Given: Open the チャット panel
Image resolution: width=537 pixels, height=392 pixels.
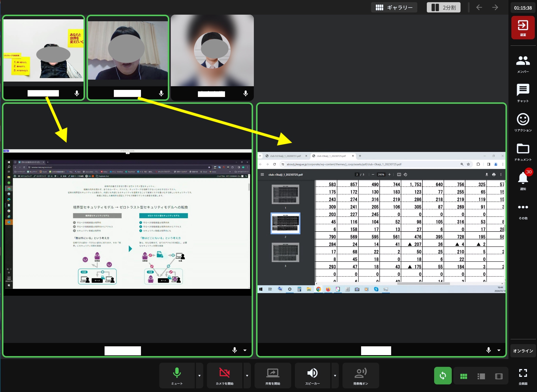Looking at the screenshot, I should (523, 93).
